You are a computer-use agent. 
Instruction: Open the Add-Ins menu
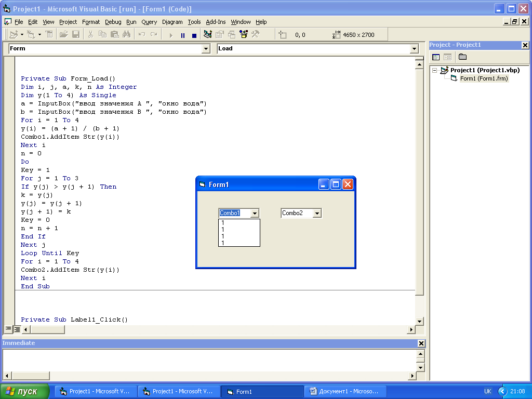coord(216,22)
